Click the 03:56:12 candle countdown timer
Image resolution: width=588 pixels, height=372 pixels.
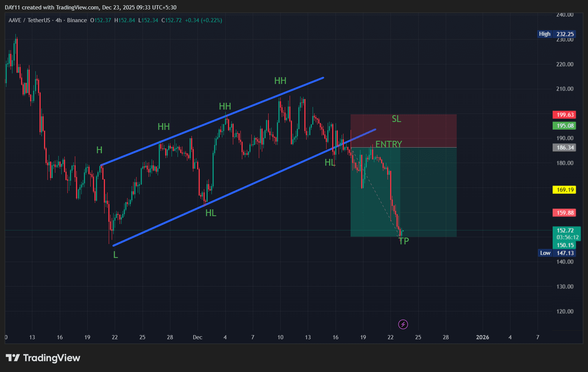567,237
